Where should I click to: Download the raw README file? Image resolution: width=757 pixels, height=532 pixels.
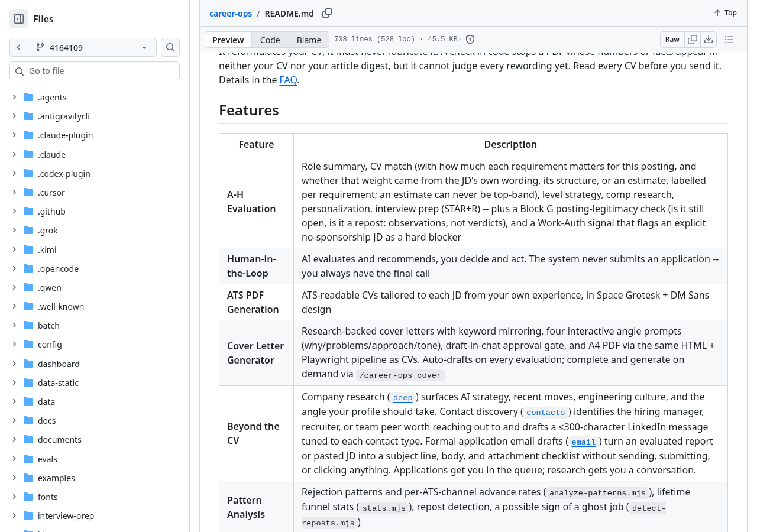coord(709,40)
